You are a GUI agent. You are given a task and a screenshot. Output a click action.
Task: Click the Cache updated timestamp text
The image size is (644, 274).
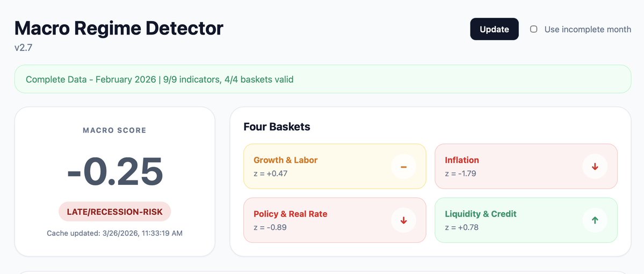click(x=114, y=233)
